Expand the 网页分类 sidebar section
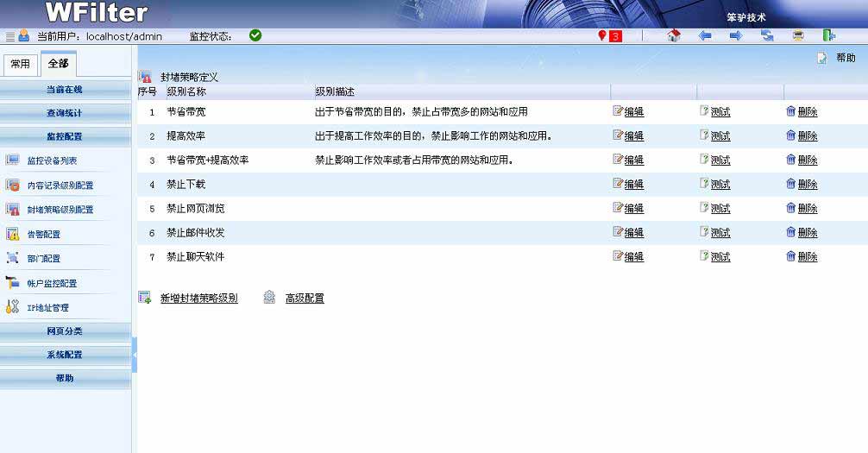The image size is (868, 453). pyautogui.click(x=65, y=331)
